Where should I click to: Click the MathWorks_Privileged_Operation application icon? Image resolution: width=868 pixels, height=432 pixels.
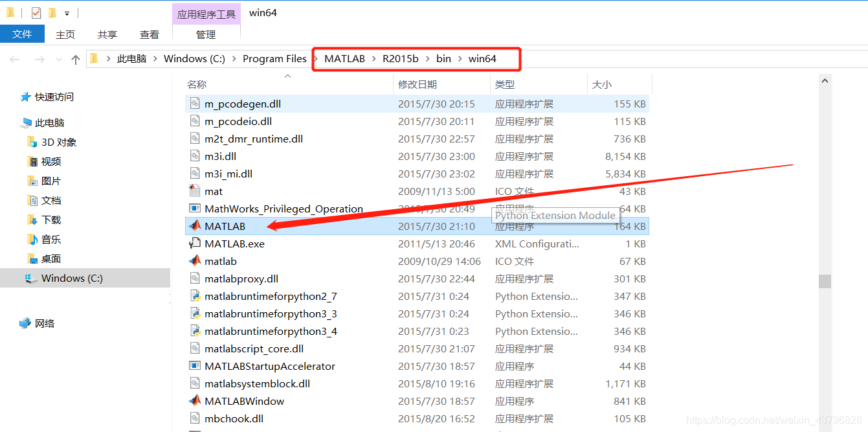(195, 209)
